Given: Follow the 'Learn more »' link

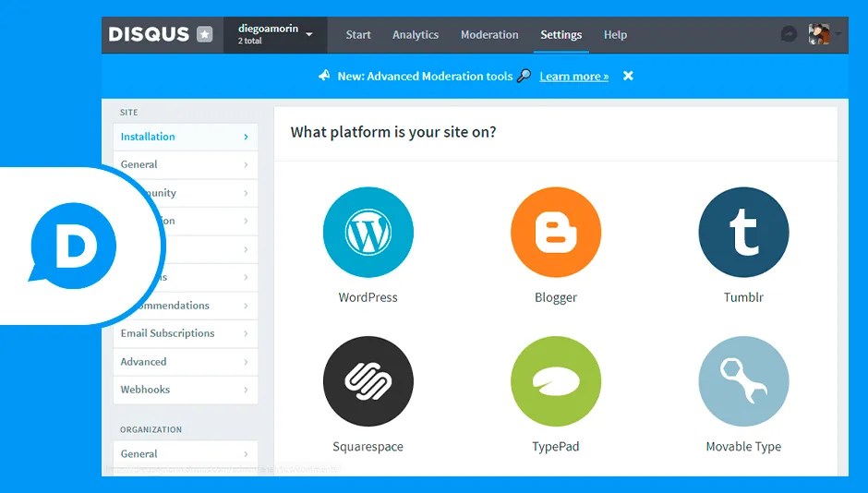Looking at the screenshot, I should [574, 77].
